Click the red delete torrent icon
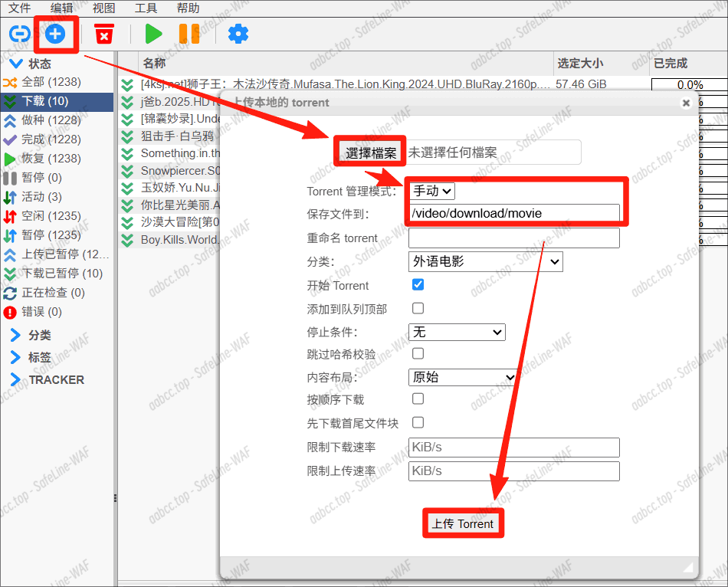 pyautogui.click(x=104, y=34)
